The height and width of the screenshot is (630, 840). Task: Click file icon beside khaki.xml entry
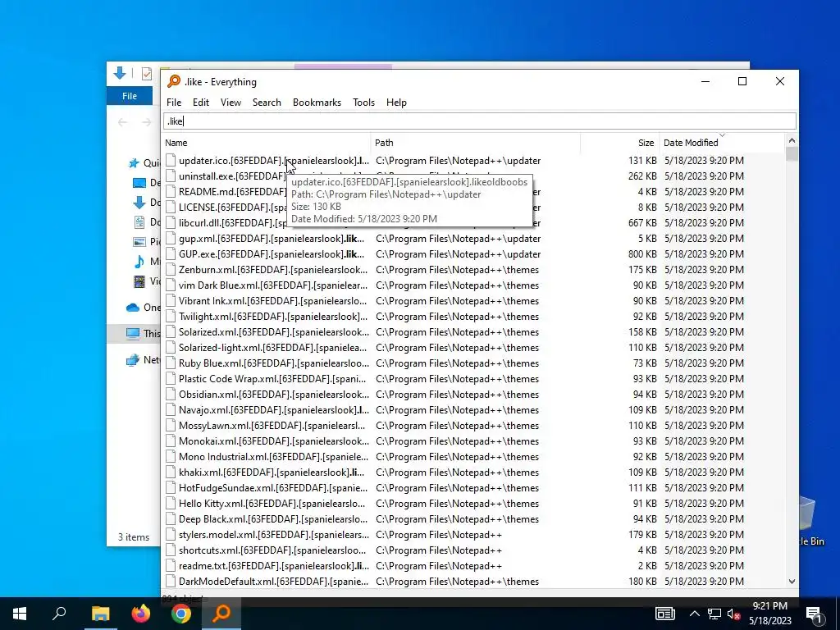[x=171, y=472]
